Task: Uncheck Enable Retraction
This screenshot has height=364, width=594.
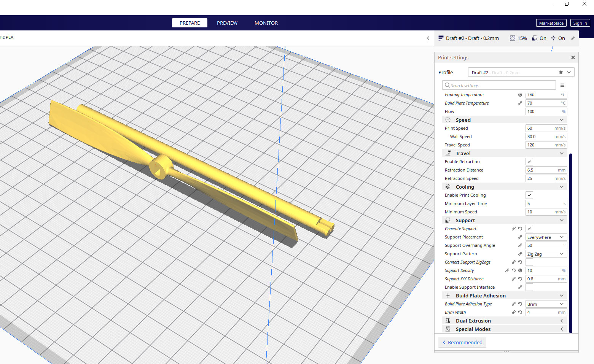Action: [529, 162]
